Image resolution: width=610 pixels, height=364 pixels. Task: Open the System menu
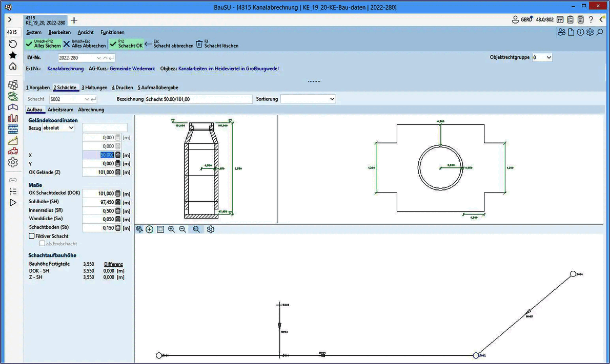coord(34,32)
